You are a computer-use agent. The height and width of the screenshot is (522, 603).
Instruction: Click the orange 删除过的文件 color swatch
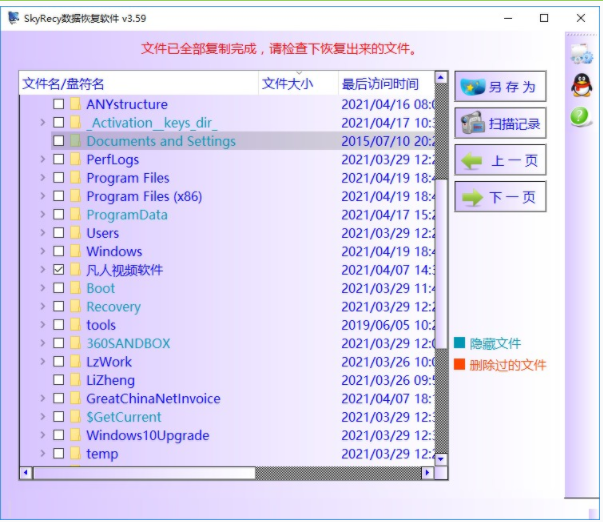459,364
